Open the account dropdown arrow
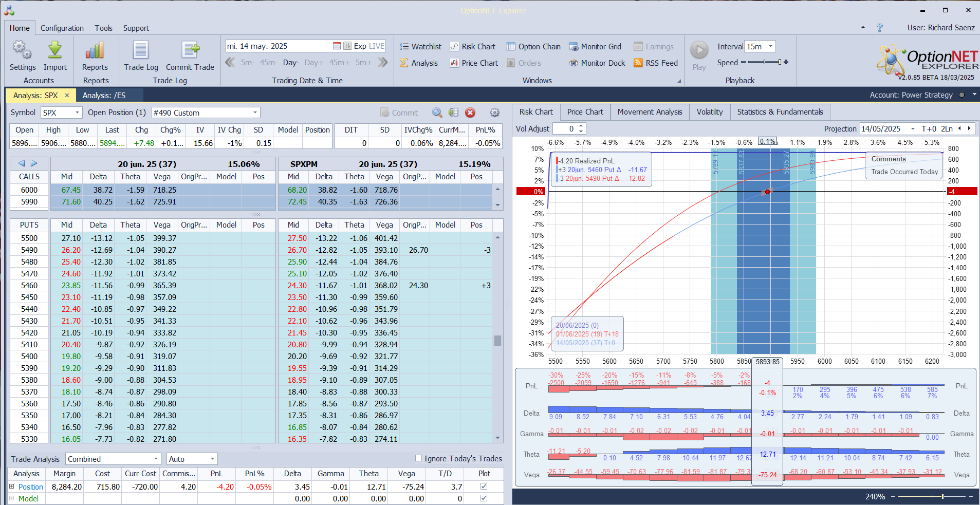This screenshot has width=980, height=505. click(x=974, y=95)
